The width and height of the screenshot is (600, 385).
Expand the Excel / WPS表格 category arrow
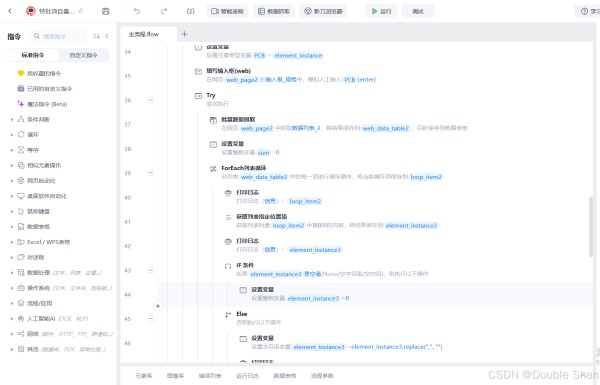tap(11, 242)
